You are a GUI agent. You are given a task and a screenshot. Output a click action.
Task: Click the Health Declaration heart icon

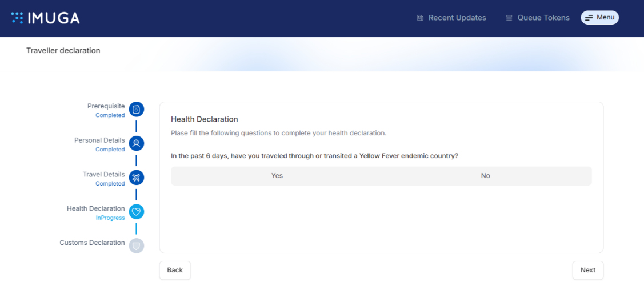[136, 212]
